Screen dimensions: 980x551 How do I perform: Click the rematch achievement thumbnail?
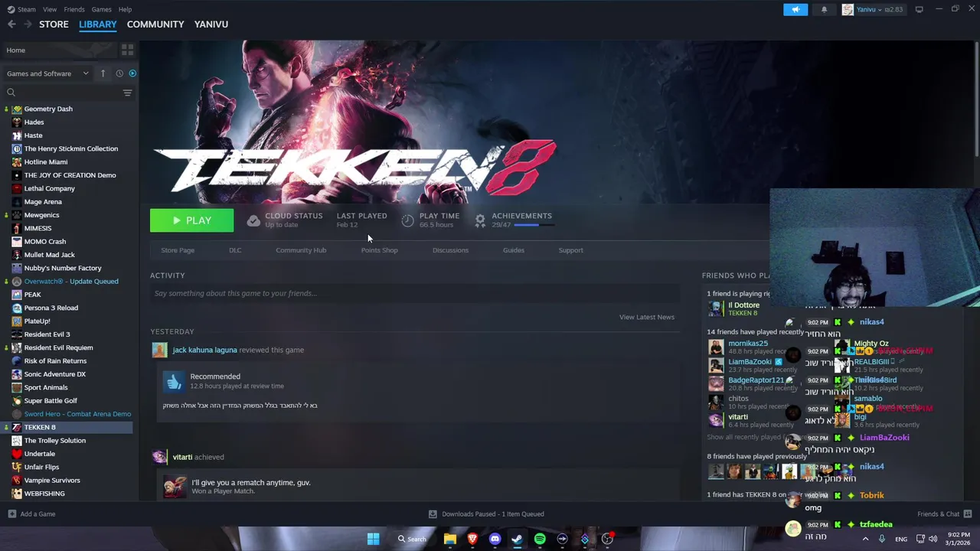point(175,486)
